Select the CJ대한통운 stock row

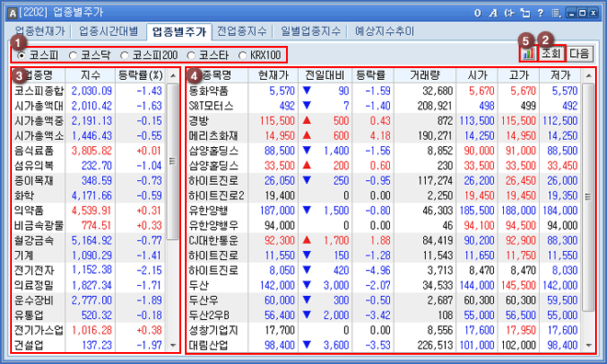point(384,240)
